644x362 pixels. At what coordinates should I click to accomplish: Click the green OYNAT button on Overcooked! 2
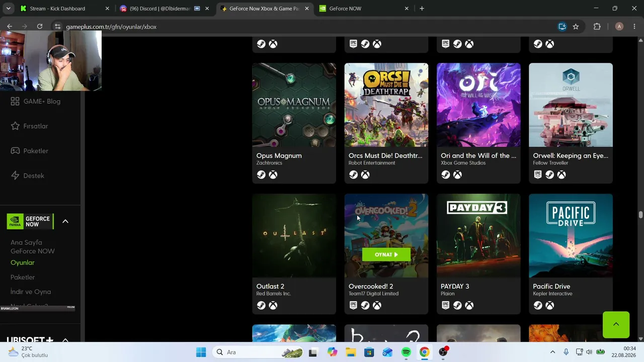click(x=386, y=254)
